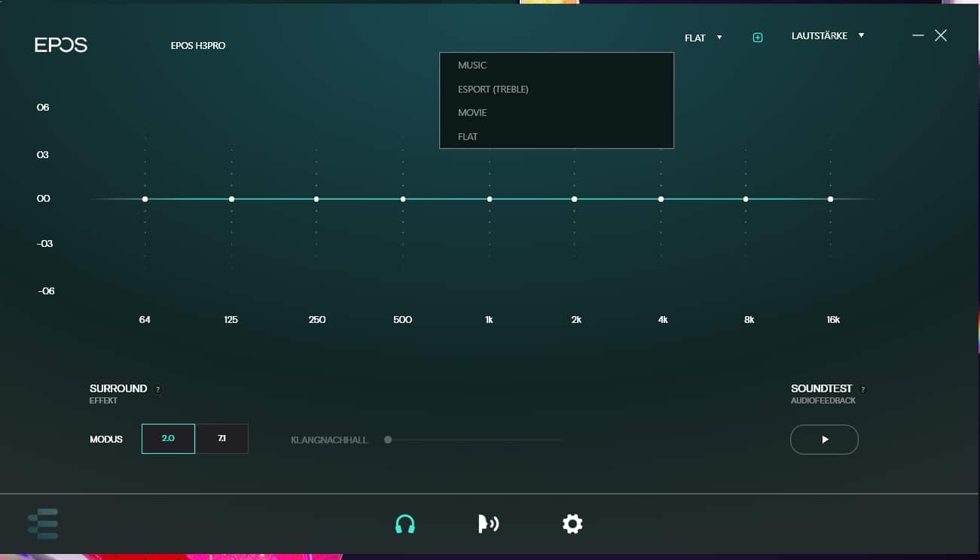Open the headphone audio settings tab

point(405,524)
